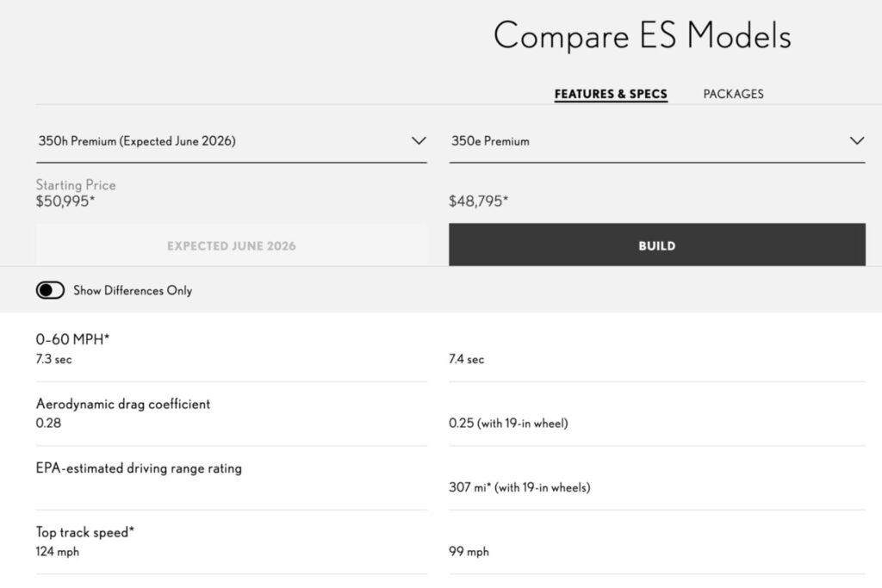Screen dimensions: 882x588
Task: Click the Aerodynamic drag coefficient label
Action: click(122, 404)
